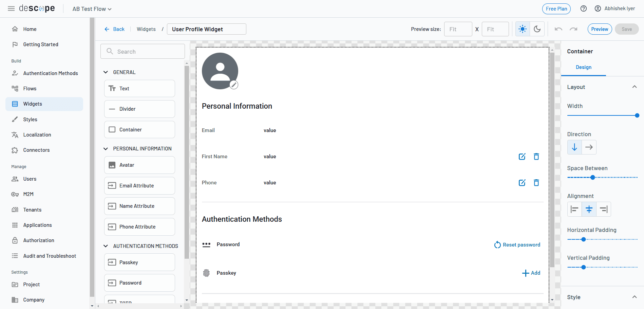This screenshot has height=309, width=644.
Task: Delete the Phone attribute row
Action: [x=536, y=182]
